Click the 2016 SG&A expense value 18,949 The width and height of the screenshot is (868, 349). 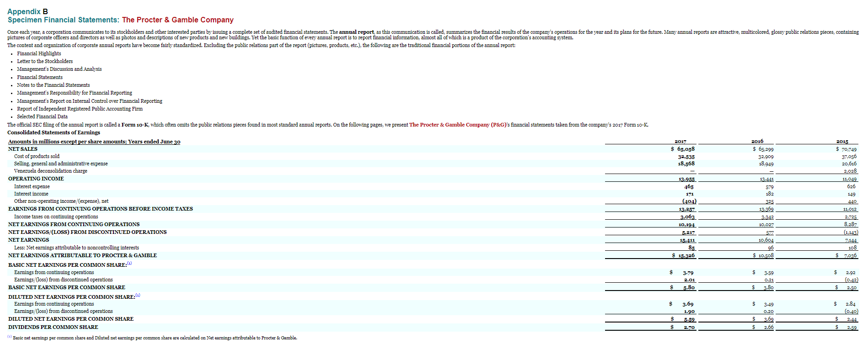[x=766, y=164]
